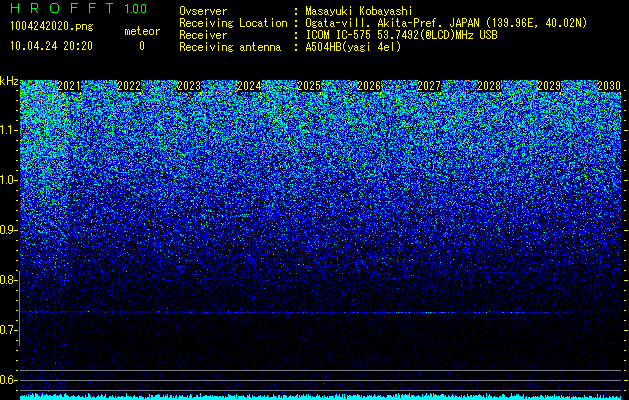The width and height of the screenshot is (629, 400).
Task: Click the HROFFT 1.0.0 title text
Action: [x=79, y=8]
